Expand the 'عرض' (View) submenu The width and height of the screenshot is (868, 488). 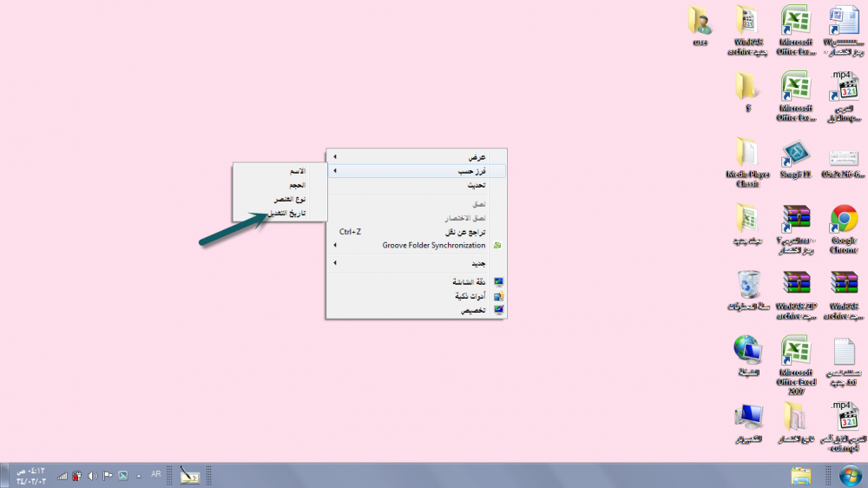pyautogui.click(x=417, y=157)
